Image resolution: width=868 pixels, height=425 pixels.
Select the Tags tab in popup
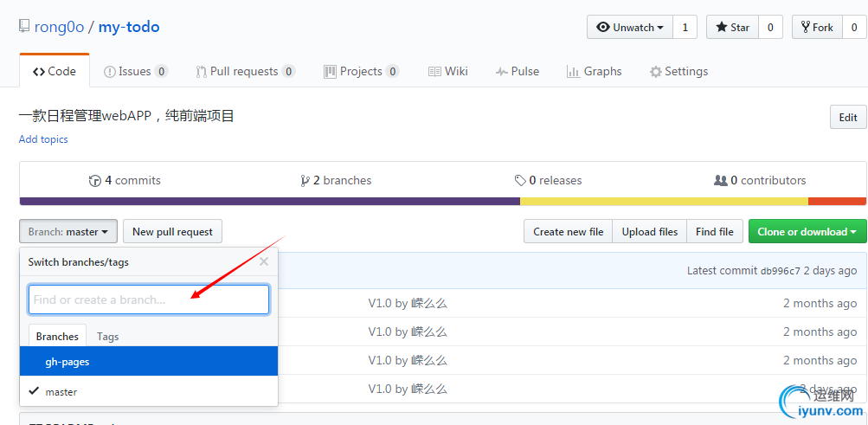click(x=107, y=336)
